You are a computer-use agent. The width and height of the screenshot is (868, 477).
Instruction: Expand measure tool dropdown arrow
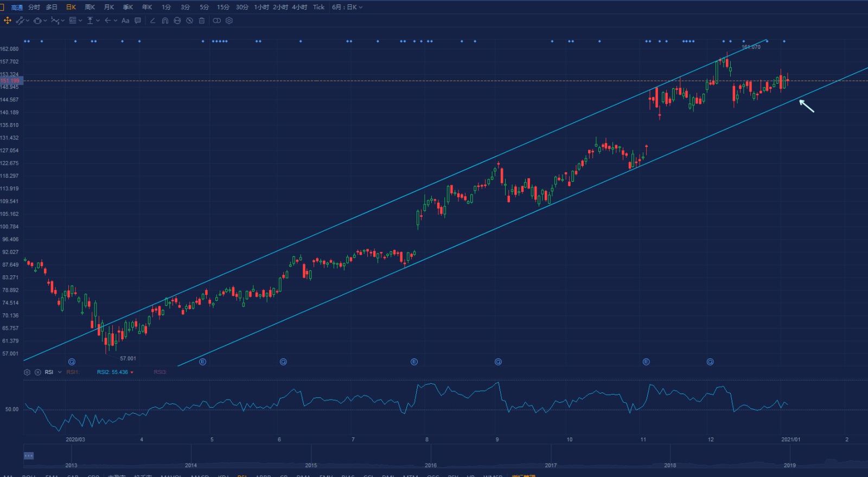(98, 21)
